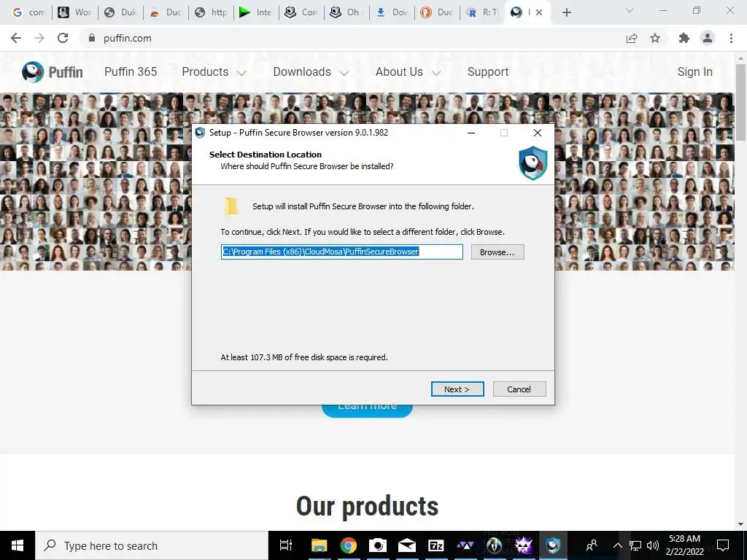Reload the puffin.com page
The image size is (747, 560).
tap(63, 38)
